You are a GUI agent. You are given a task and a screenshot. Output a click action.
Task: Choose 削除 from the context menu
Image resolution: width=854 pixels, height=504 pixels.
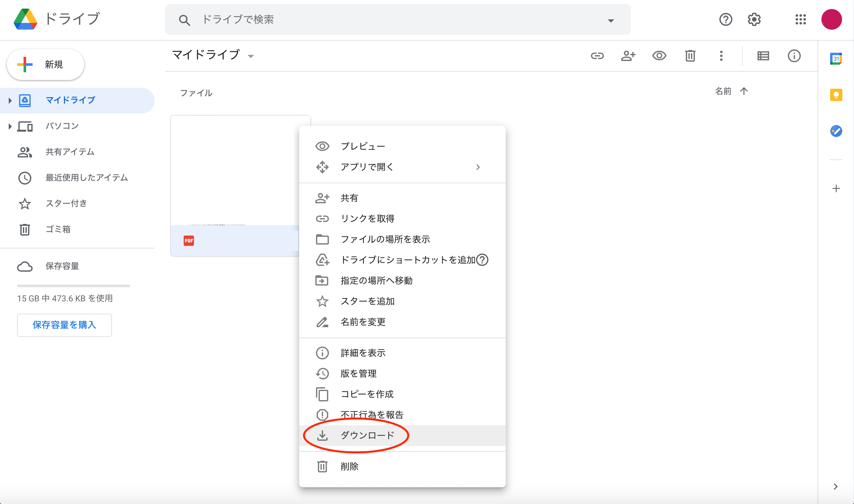[402, 467]
